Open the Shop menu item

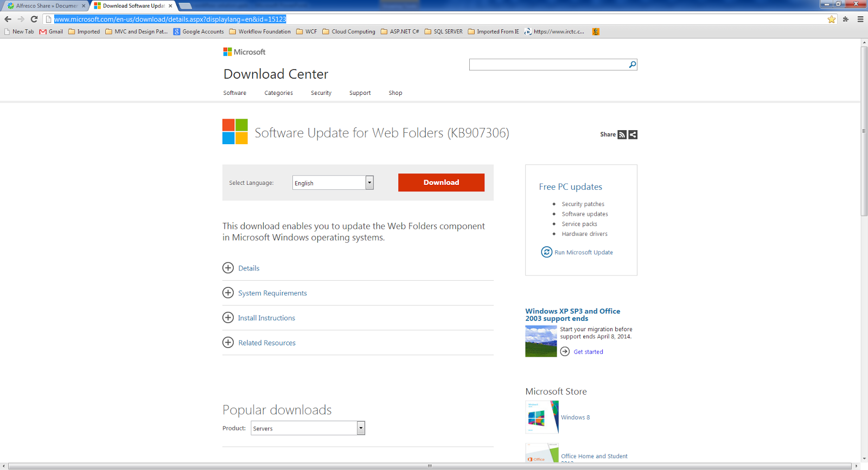pos(395,93)
